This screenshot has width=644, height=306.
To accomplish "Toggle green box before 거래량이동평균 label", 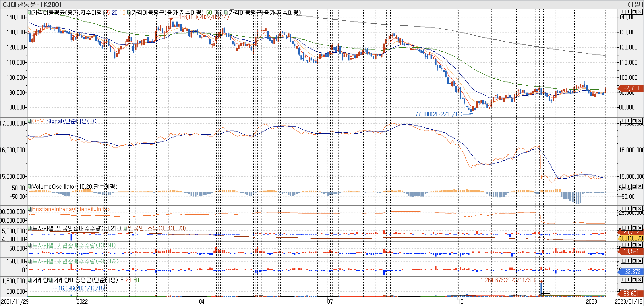I will (x=51, y=280).
